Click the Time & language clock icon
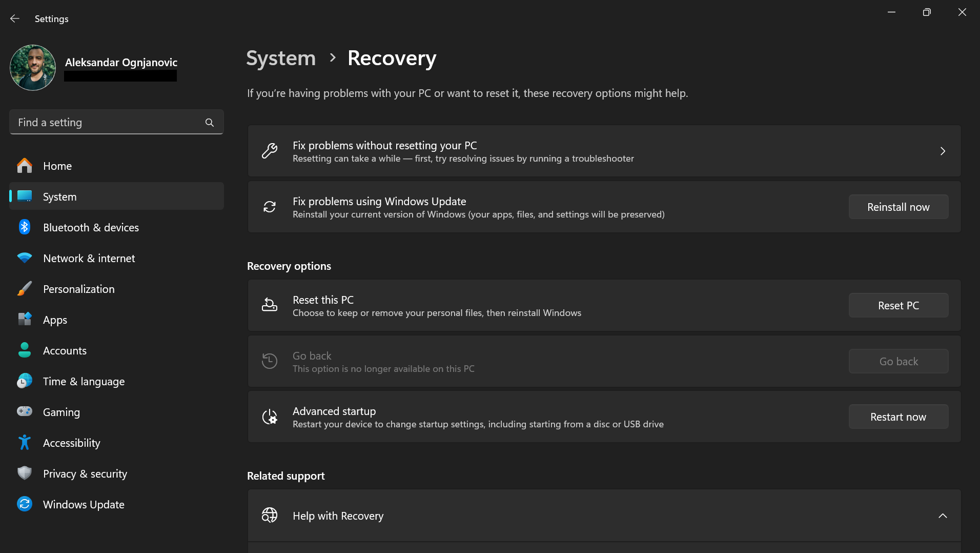 [25, 381]
